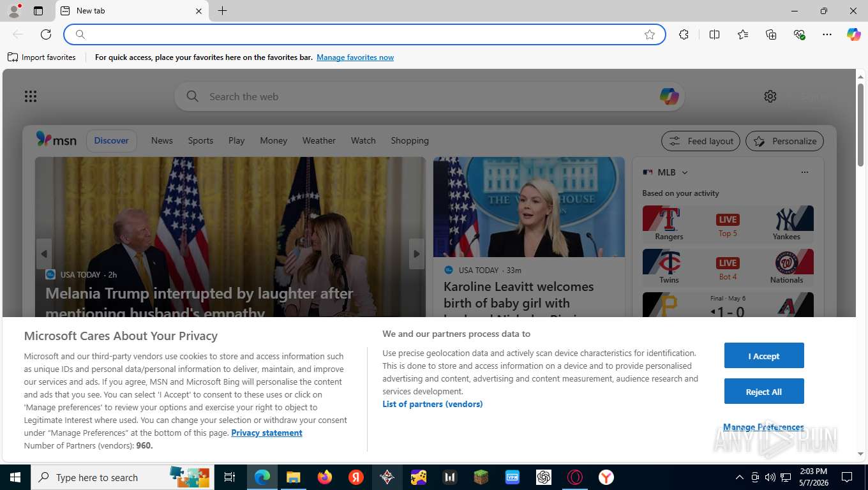This screenshot has width=868, height=490.
Task: Click the taskbar search box
Action: (x=121, y=477)
